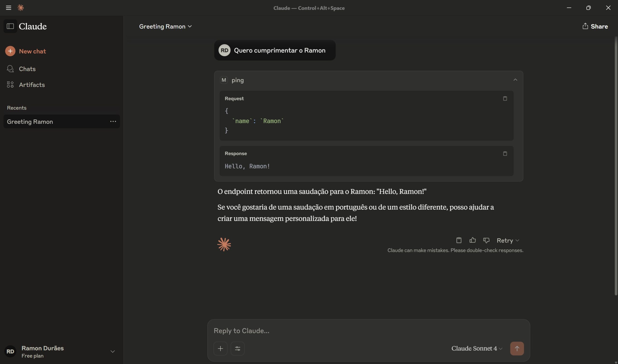The image size is (618, 364).
Task: Add attachment with the plus button
Action: tap(220, 348)
